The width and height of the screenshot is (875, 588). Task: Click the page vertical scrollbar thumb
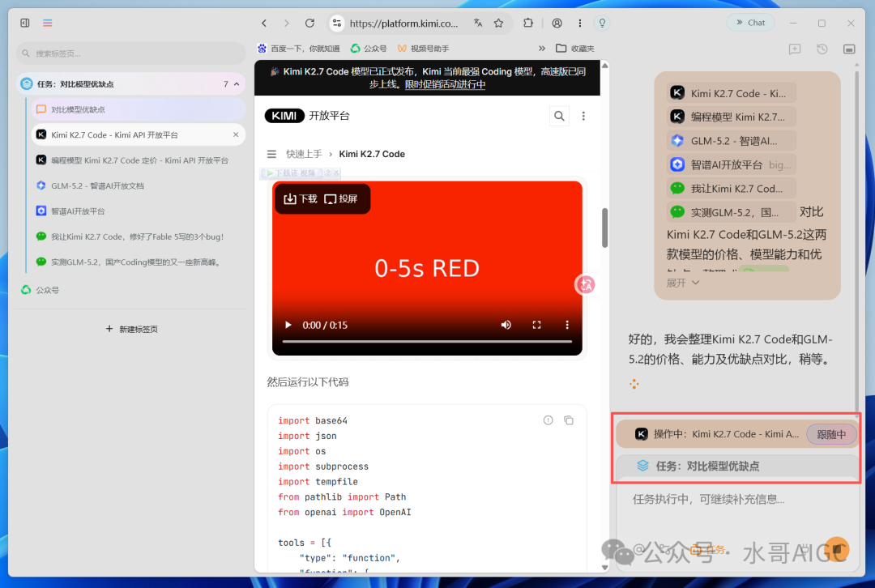[604, 228]
